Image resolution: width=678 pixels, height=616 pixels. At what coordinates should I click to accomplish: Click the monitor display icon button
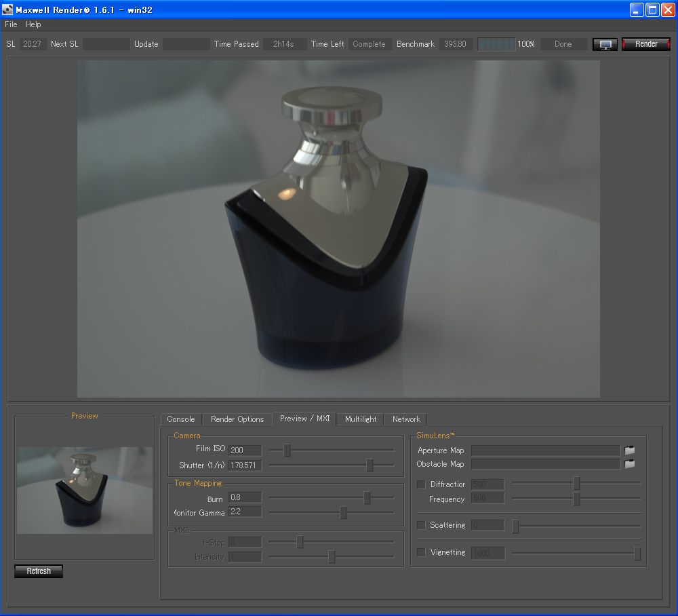click(x=605, y=44)
